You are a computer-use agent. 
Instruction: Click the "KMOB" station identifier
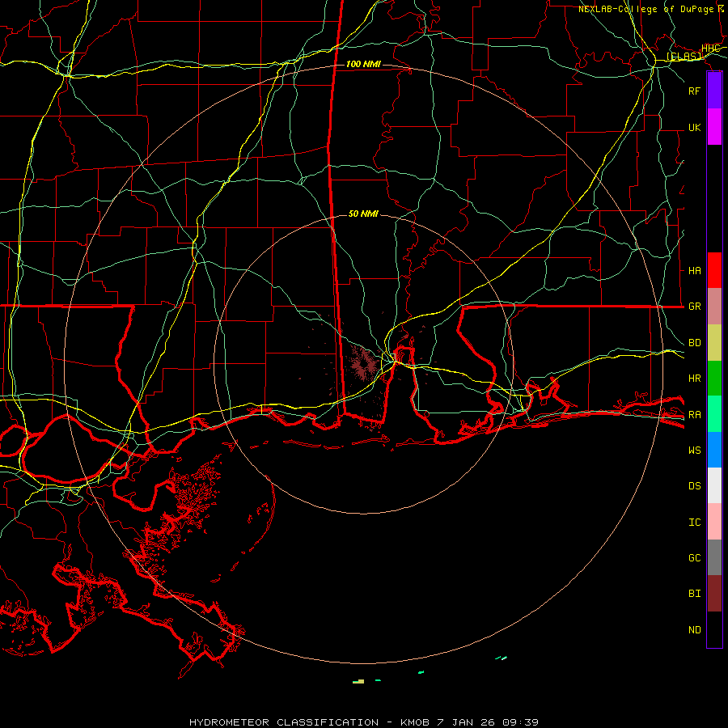415,722
